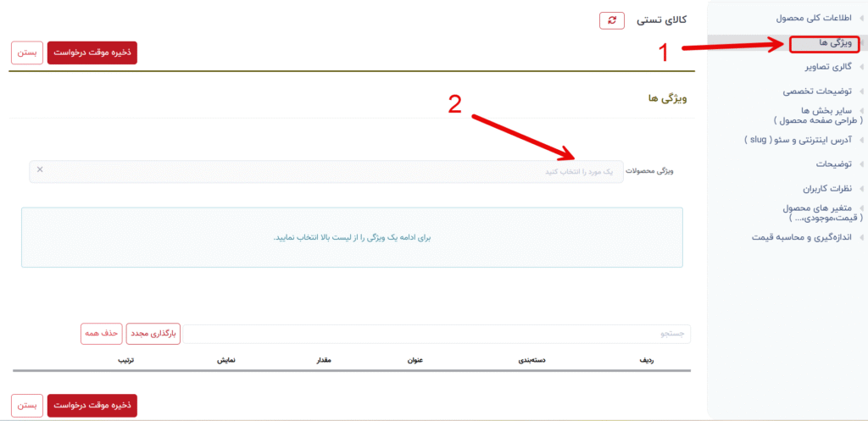The width and height of the screenshot is (868, 421).
Task: Click the bottom ذخیره موقت درخواست button
Action: (92, 406)
